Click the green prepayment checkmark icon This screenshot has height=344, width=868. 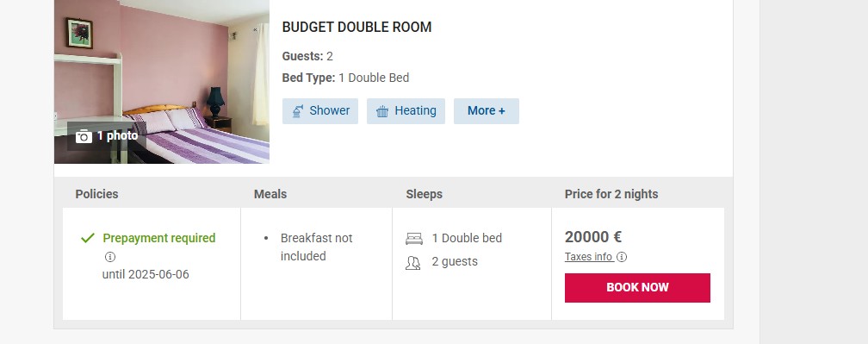(x=88, y=238)
